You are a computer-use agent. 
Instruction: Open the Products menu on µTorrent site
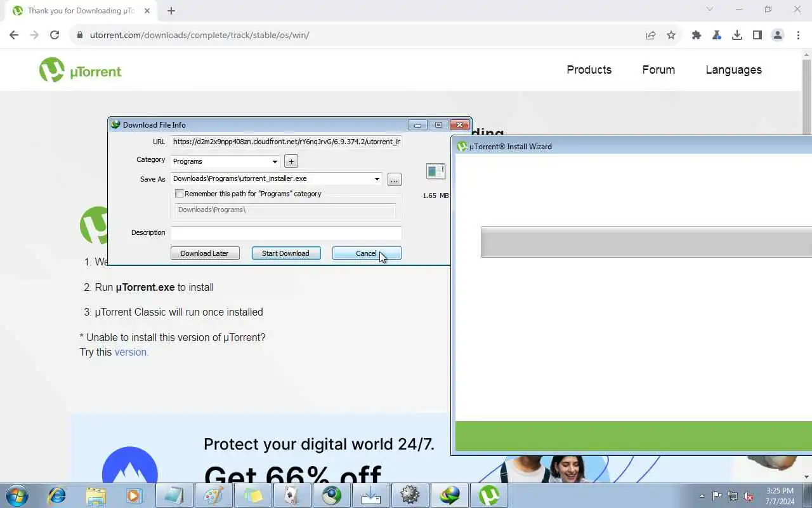(589, 70)
